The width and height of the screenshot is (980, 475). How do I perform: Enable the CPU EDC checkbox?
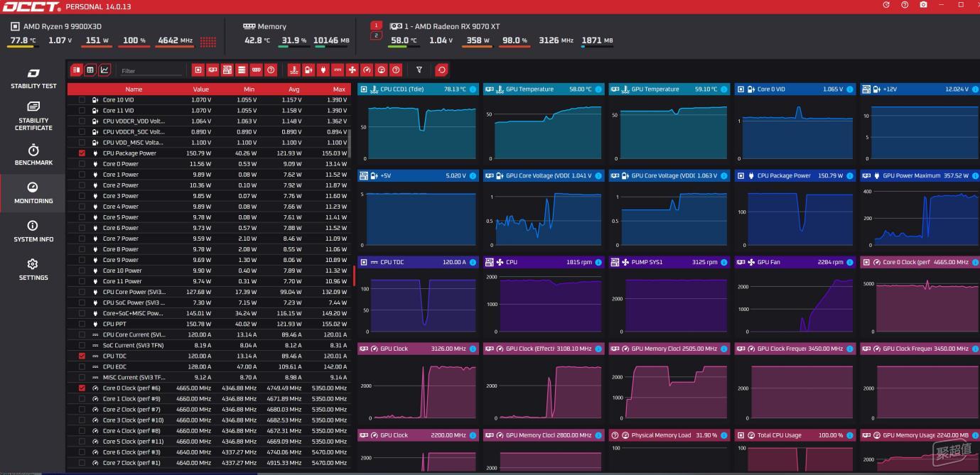(x=82, y=366)
